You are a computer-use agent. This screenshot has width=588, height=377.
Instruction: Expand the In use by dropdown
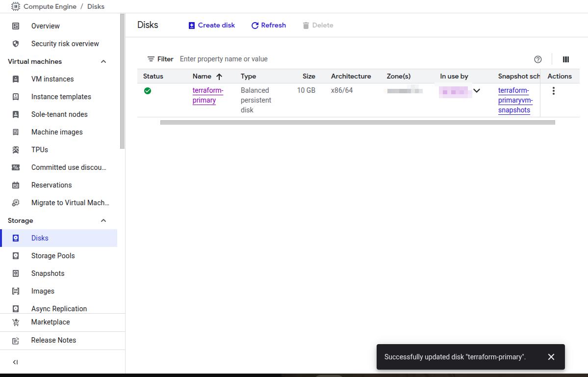tap(476, 91)
